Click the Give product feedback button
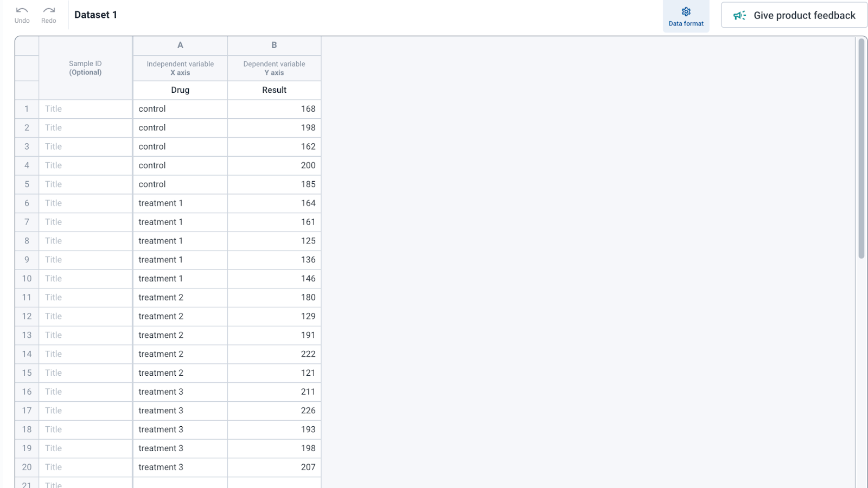Image resolution: width=868 pixels, height=488 pixels. 794,15
